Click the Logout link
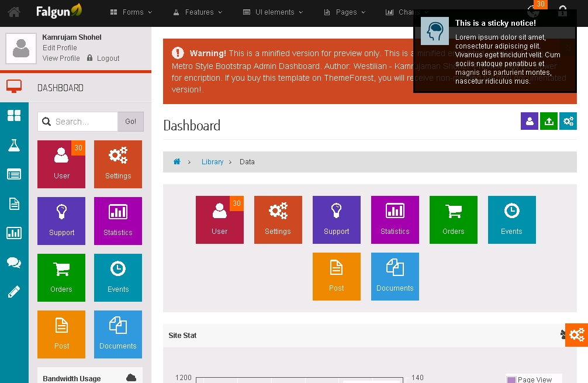The width and height of the screenshot is (588, 383). click(108, 58)
